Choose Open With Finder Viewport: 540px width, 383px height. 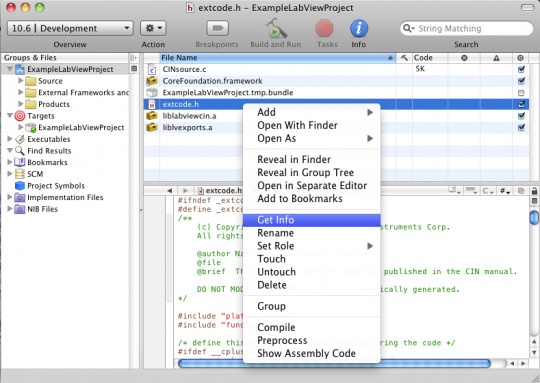312,125
